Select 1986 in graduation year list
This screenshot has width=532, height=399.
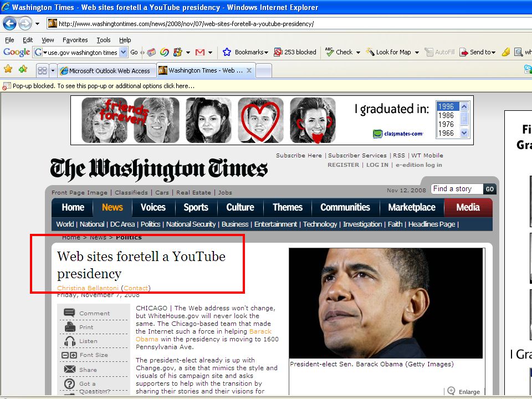point(446,115)
